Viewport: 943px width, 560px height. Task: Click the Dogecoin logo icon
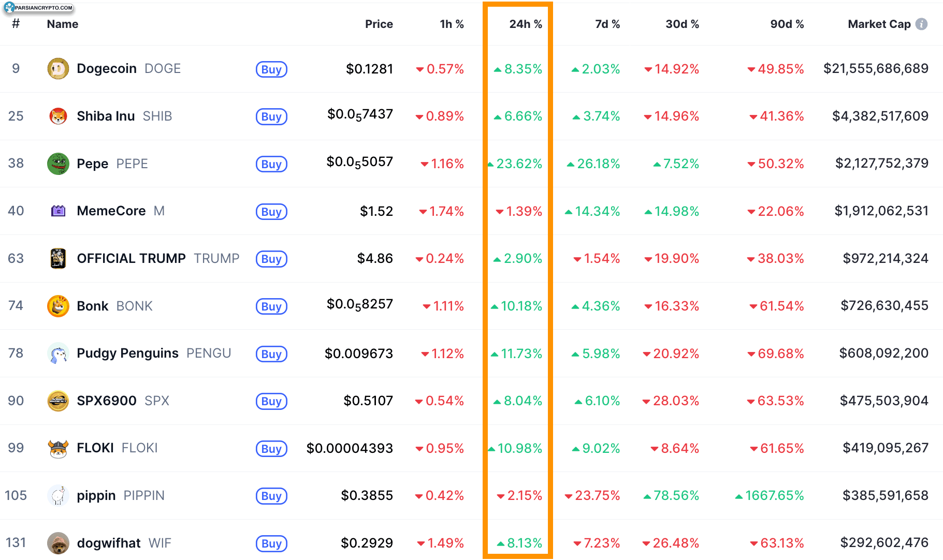[x=58, y=68]
